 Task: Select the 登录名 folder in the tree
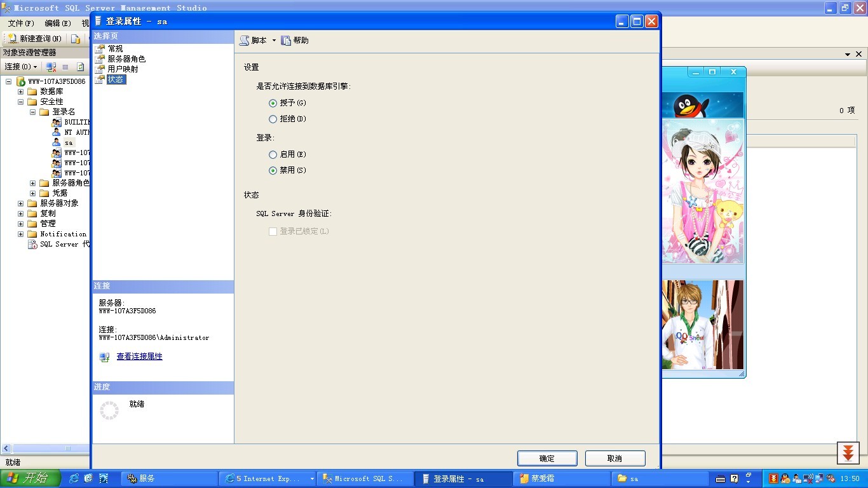tap(64, 112)
